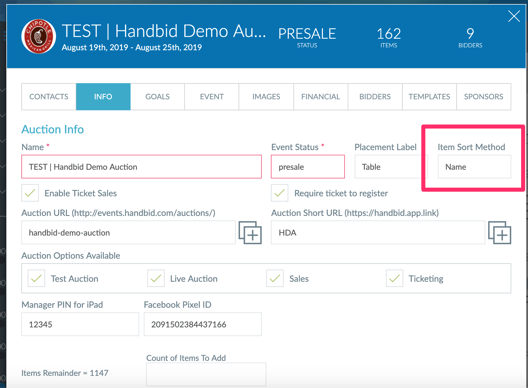Open the Financial tab
Viewport: 528px width, 388px height.
[x=321, y=97]
